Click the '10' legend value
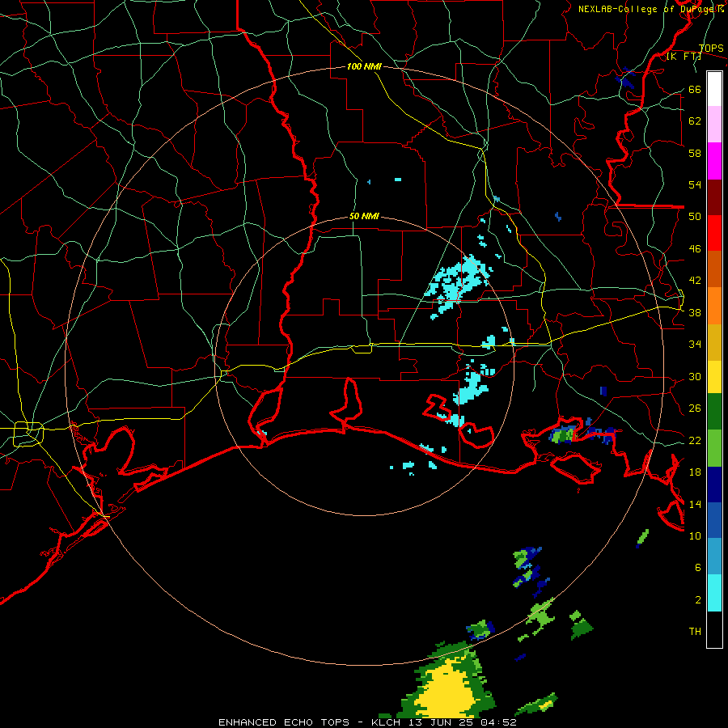728x728 pixels. (x=695, y=535)
